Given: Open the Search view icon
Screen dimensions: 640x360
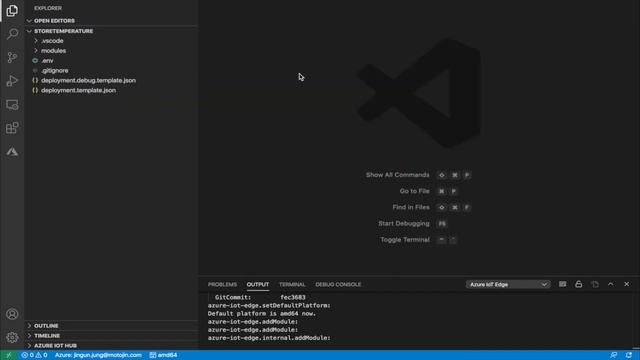Looking at the screenshot, I should (x=12, y=34).
